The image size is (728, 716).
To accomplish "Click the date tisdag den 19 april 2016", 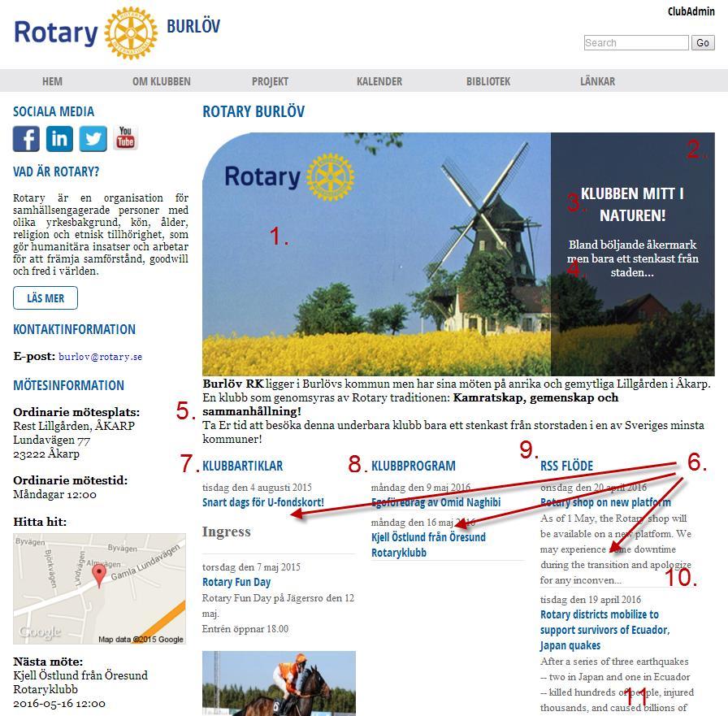I will click(591, 600).
